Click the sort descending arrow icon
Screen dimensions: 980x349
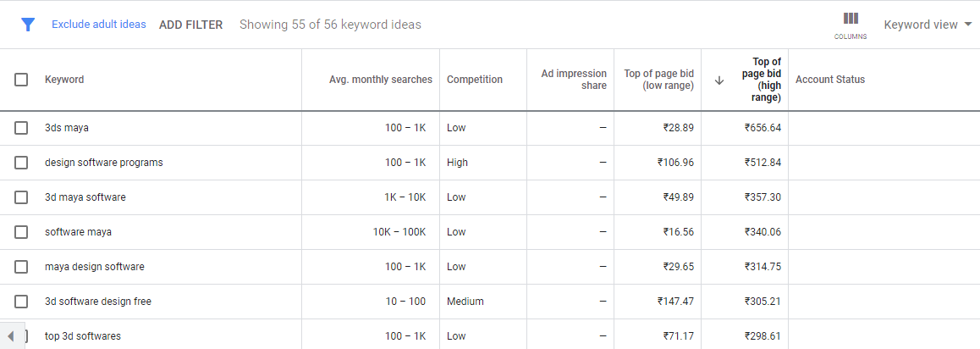coord(718,80)
